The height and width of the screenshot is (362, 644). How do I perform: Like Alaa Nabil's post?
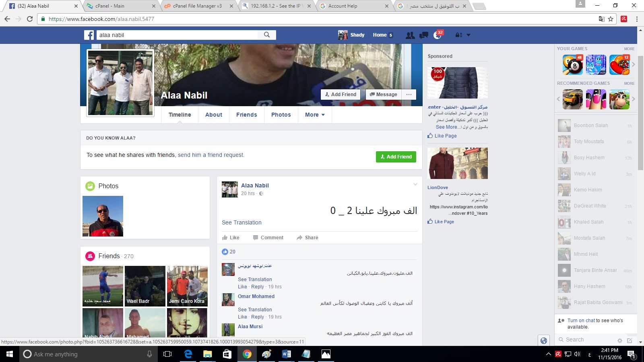pos(231,238)
